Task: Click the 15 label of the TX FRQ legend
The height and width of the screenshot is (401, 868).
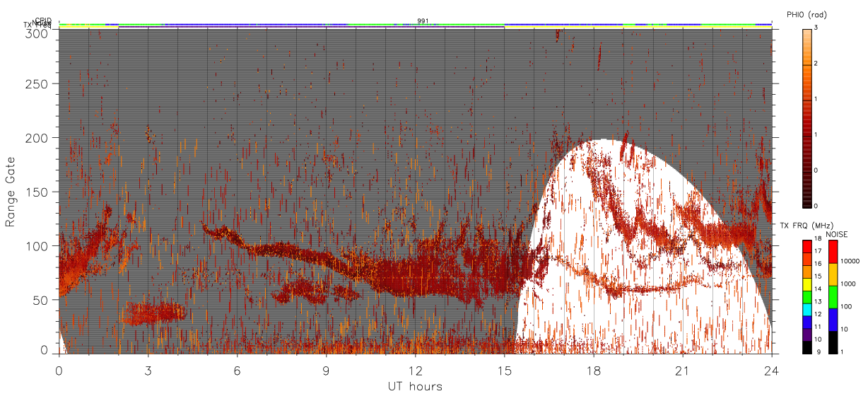Action: tap(819, 277)
